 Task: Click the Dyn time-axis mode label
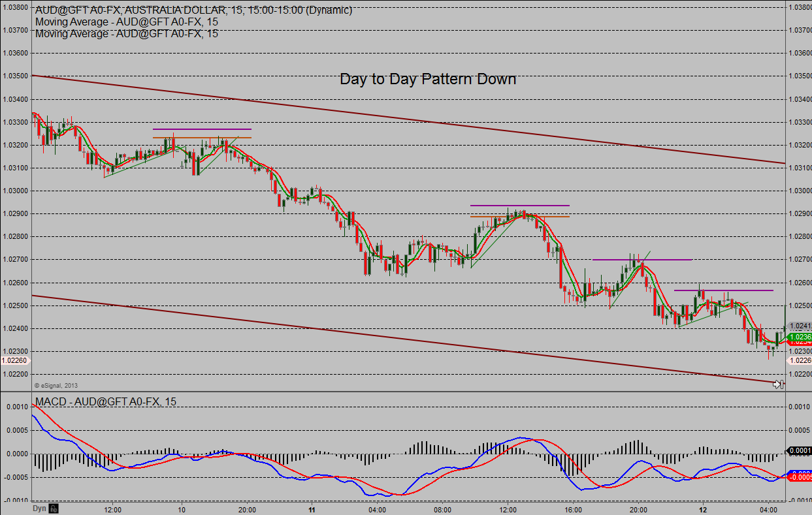tap(40, 508)
